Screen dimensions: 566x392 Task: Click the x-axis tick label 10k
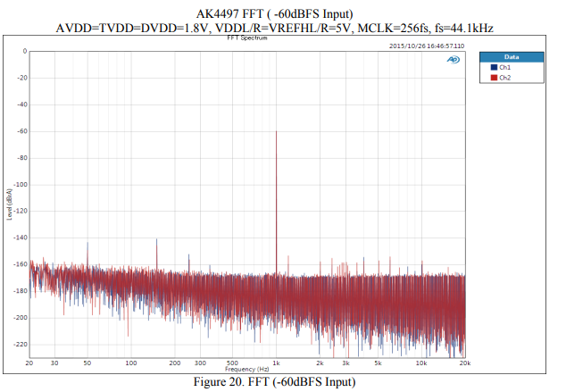coord(421,363)
